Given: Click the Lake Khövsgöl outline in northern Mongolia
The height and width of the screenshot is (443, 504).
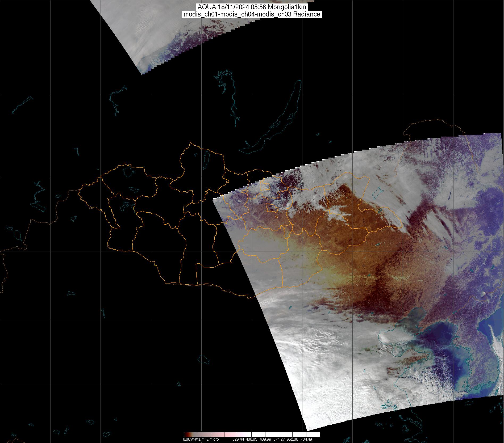Looking at the screenshot, I should click(206, 158).
